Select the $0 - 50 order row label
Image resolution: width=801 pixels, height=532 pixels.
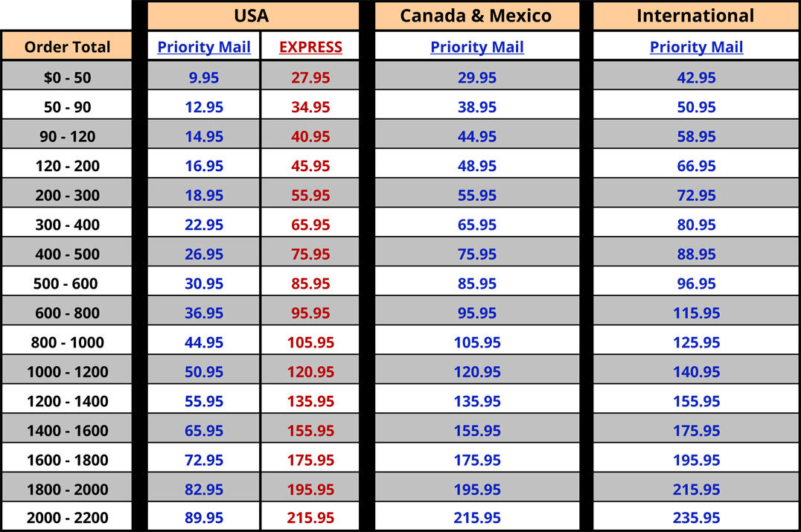click(x=67, y=77)
